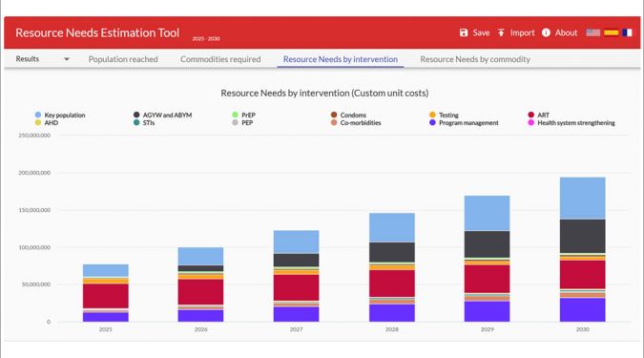Click the About info circle icon

[546, 32]
